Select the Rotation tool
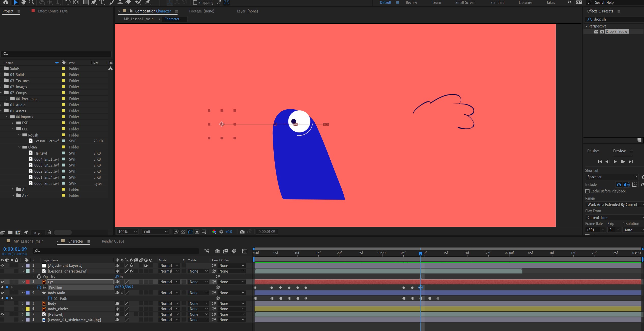 [67, 3]
